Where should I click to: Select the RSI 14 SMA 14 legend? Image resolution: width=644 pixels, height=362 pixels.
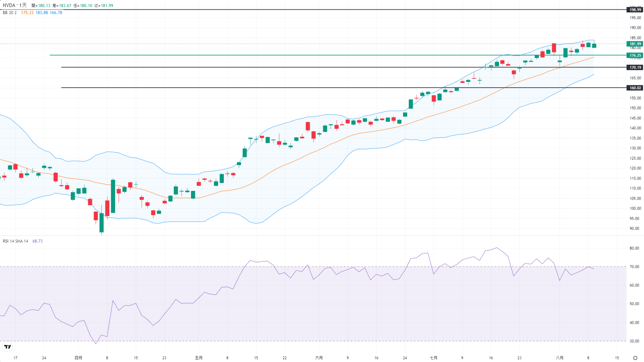pyautogui.click(x=15, y=241)
